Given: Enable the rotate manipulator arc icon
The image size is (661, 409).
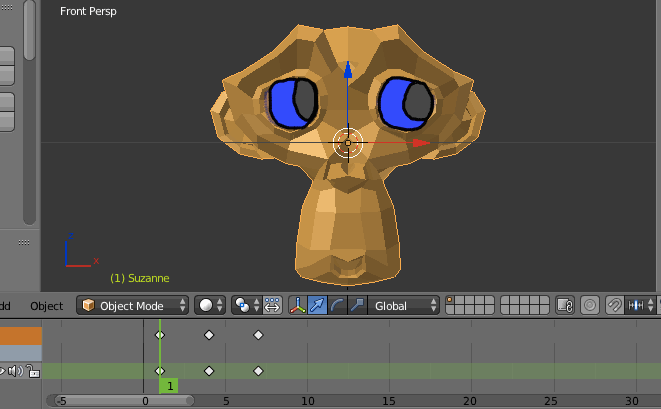Looking at the screenshot, I should 337,305.
